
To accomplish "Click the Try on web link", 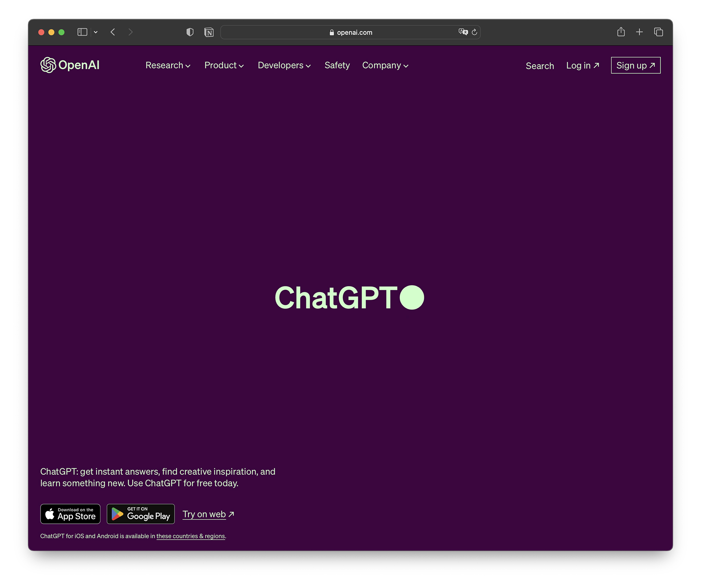I will [208, 514].
